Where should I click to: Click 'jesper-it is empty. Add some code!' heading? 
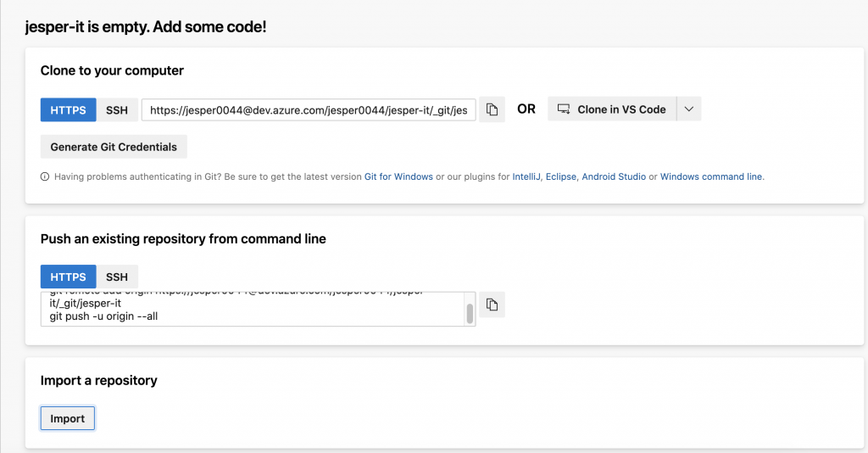[x=146, y=26]
